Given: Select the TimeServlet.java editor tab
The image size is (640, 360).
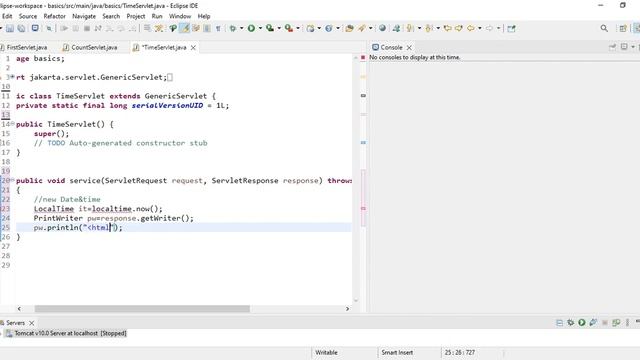Looking at the screenshot, I should click(x=164, y=47).
